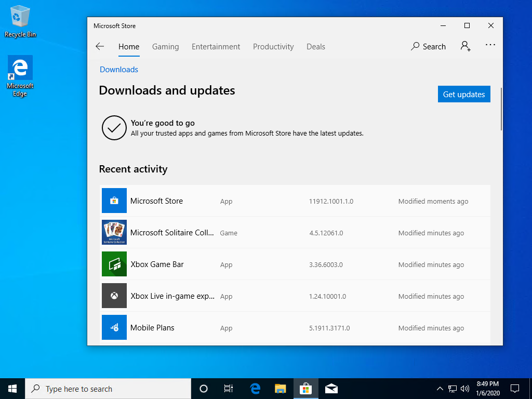Click the "You're good to go" heading
The image size is (532, 399).
tap(163, 123)
